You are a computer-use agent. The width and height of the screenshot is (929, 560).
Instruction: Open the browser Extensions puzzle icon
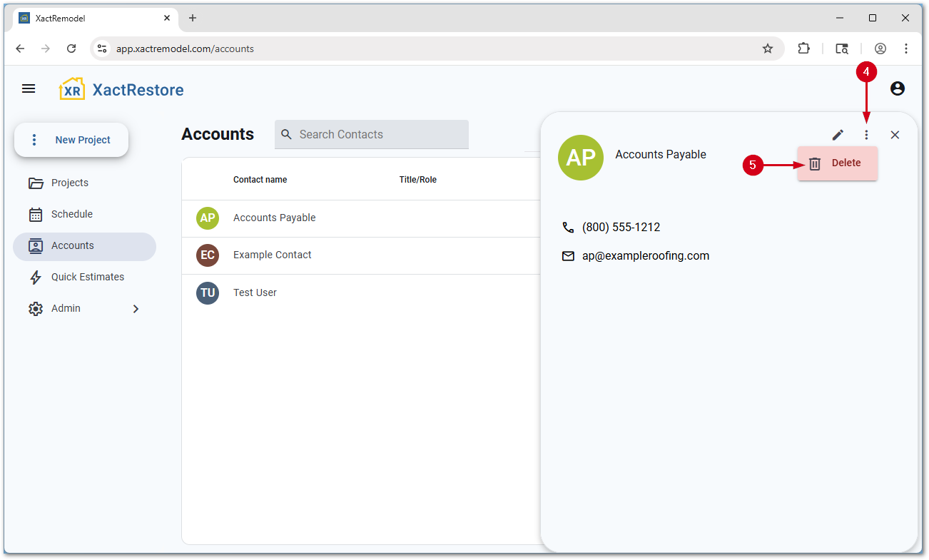click(804, 49)
